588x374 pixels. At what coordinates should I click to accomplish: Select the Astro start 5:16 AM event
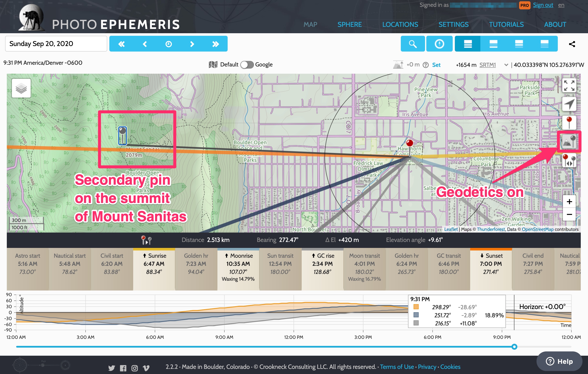pyautogui.click(x=28, y=269)
